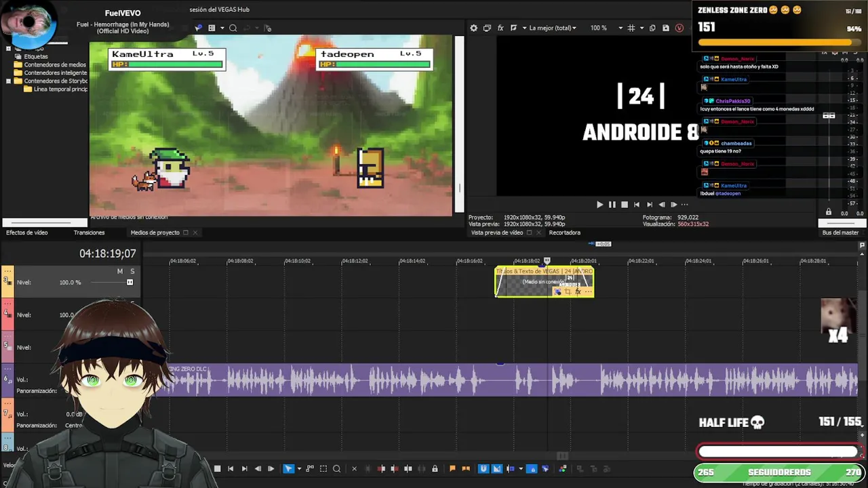The height and width of the screenshot is (488, 868).
Task: Click timeline ruler at 04:18:12:02
Action: coord(354,261)
